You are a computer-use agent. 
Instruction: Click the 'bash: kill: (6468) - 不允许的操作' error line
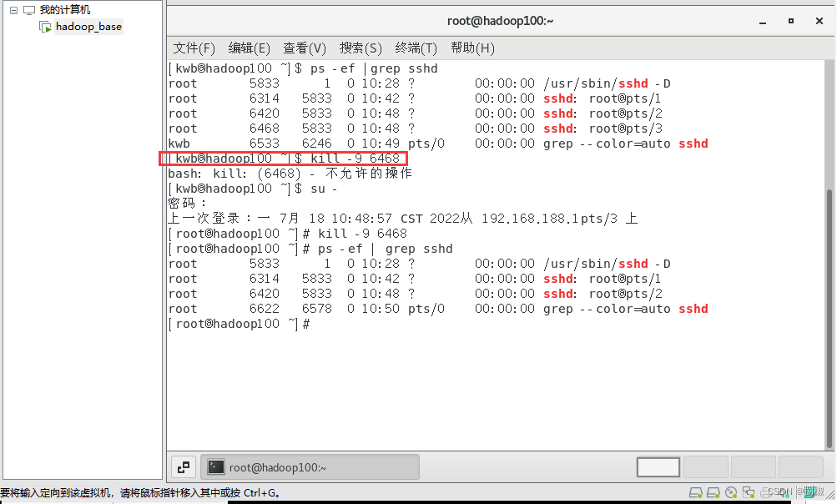290,174
